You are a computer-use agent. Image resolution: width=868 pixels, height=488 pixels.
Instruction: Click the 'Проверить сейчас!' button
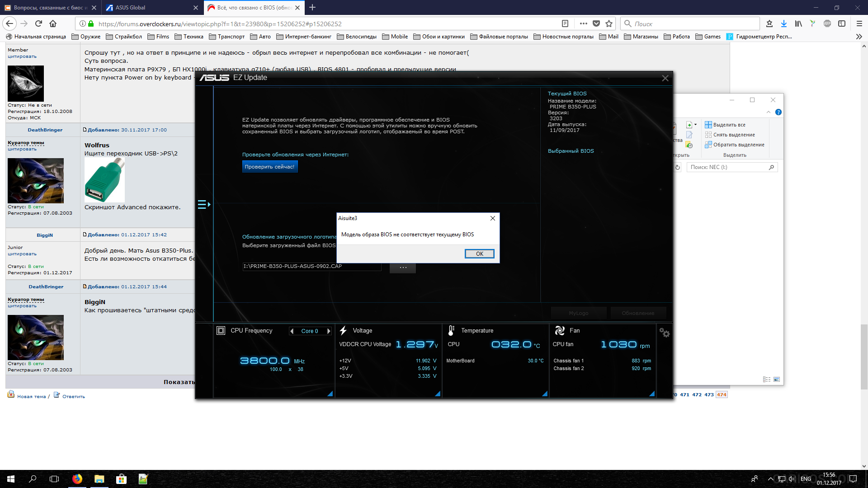point(269,167)
